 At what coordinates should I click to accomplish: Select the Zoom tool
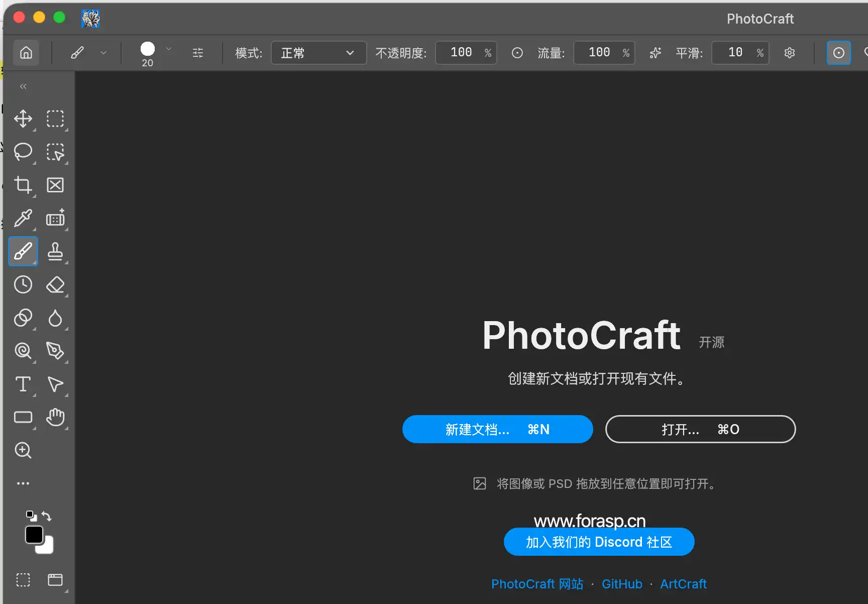click(x=23, y=450)
